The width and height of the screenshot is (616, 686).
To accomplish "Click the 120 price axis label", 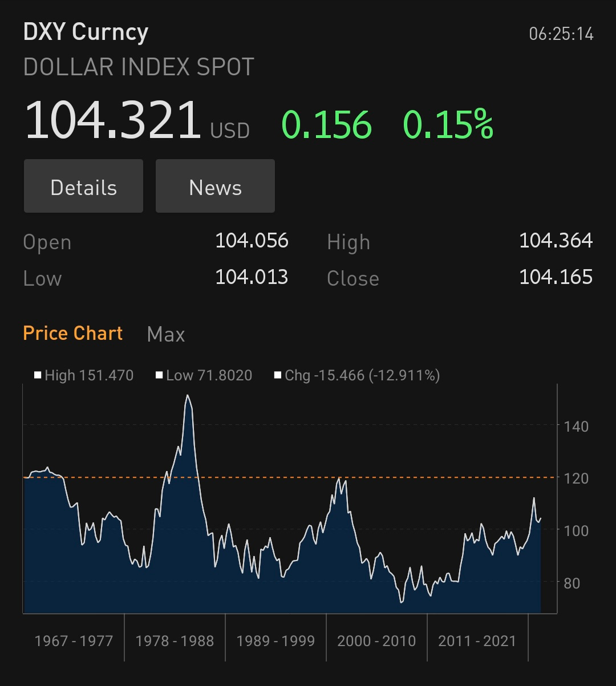I will 576,478.
